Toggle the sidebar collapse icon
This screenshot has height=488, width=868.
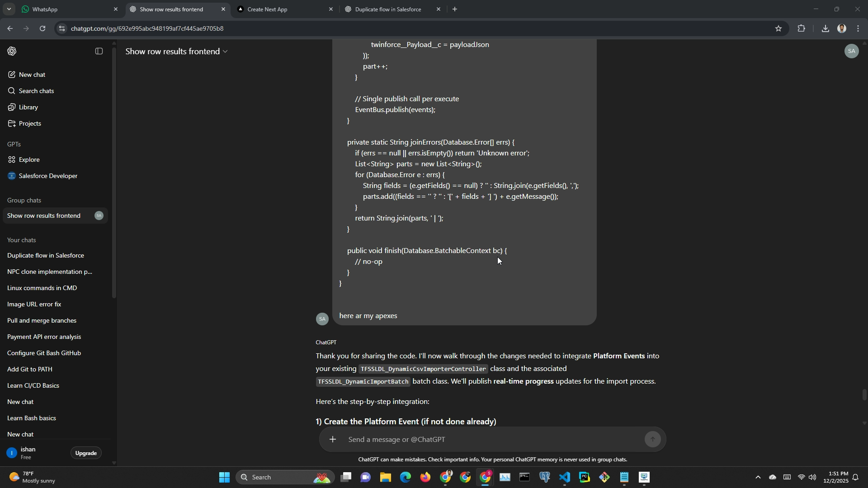pos(99,51)
